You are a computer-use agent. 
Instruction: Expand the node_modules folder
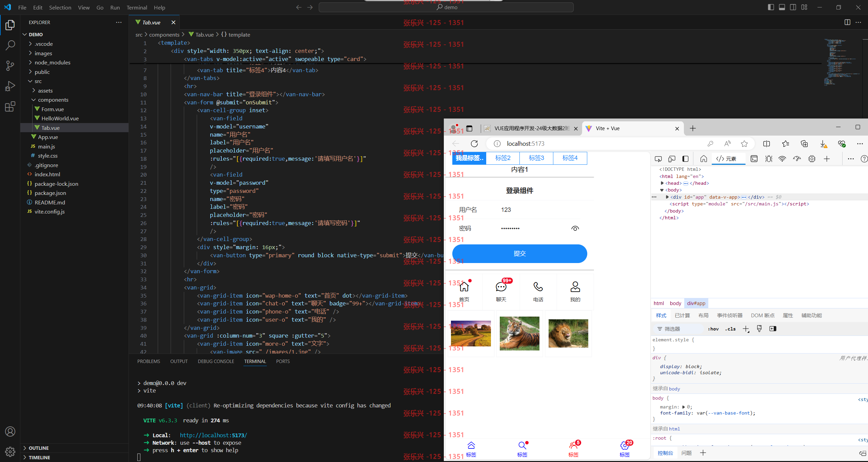click(x=31, y=62)
